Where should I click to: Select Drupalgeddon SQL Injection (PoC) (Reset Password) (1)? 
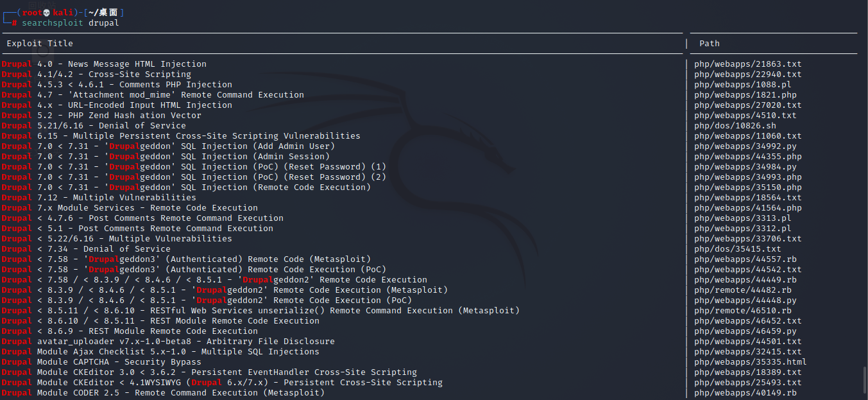click(194, 167)
